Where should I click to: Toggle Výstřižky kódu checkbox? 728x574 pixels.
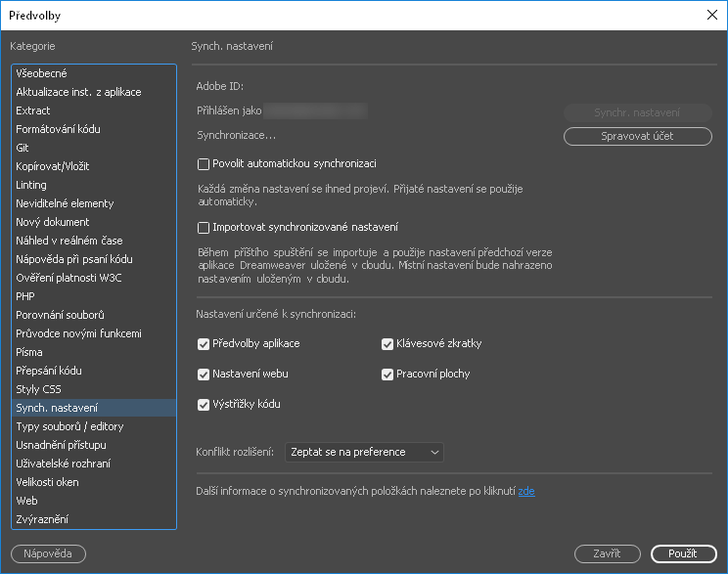[x=204, y=405]
